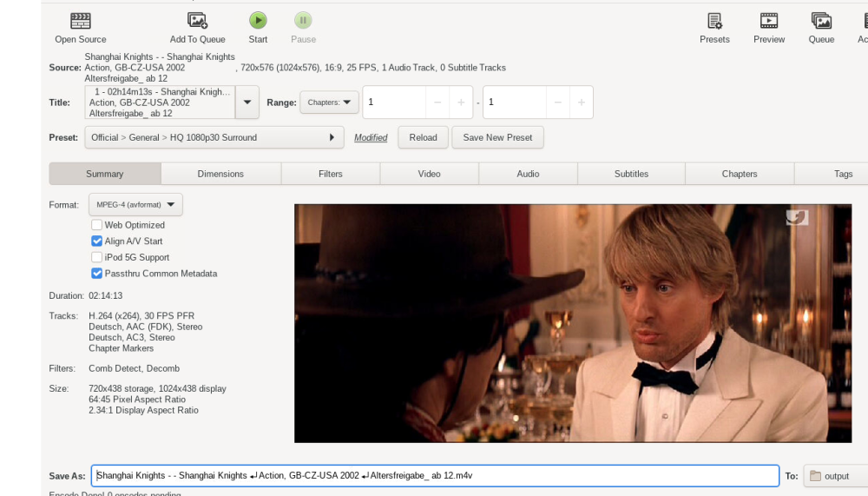
Task: Click the Add To Queue icon
Action: 197,21
